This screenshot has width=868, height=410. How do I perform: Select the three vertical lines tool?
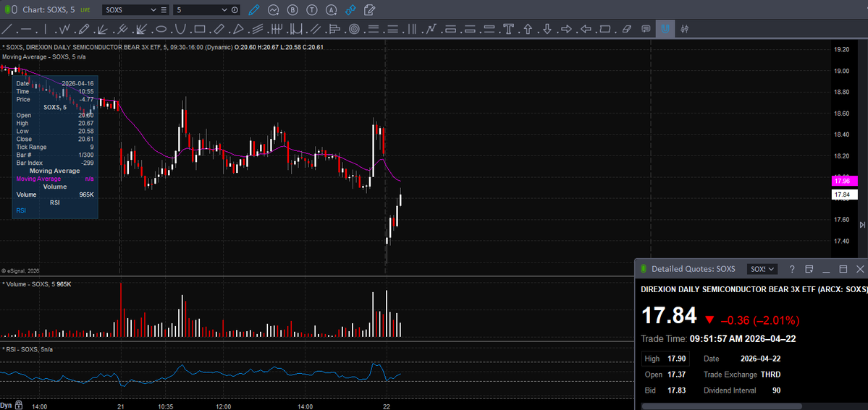412,29
